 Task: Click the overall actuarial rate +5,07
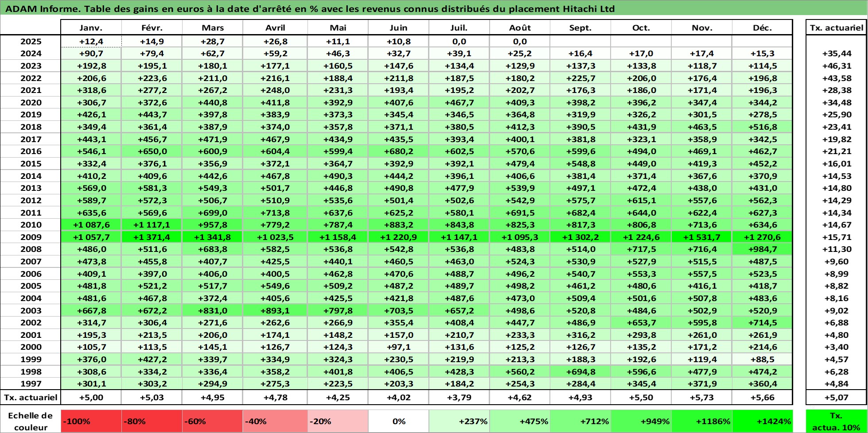pos(837,398)
